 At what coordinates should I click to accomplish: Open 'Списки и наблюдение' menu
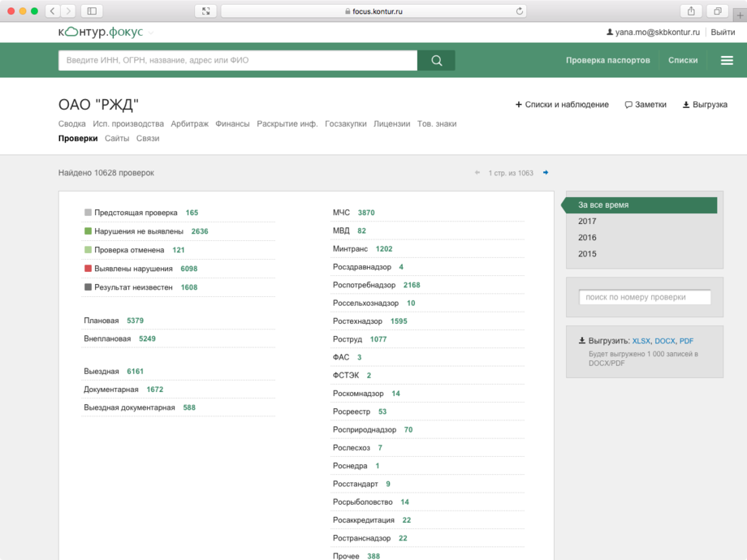click(x=562, y=105)
